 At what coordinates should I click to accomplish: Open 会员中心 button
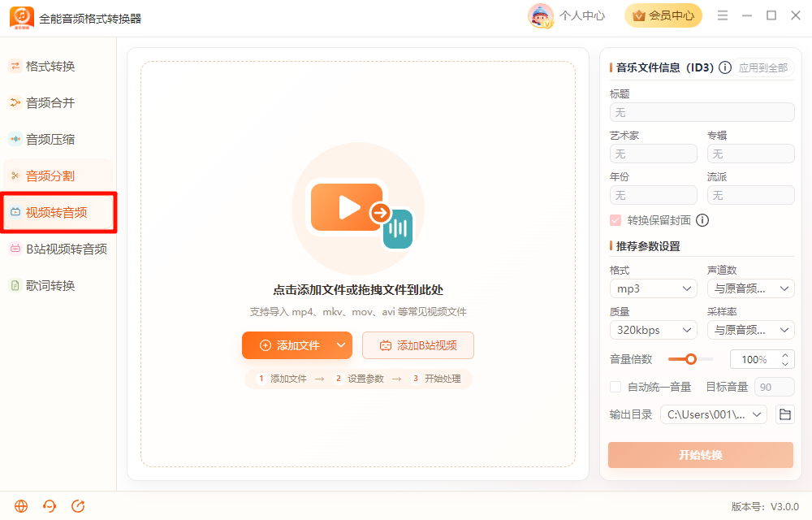click(663, 15)
